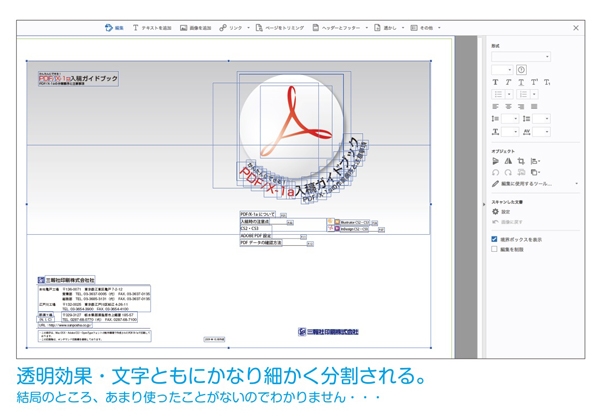Rotate the object clockwise
The width and height of the screenshot is (600, 420).
[508, 173]
